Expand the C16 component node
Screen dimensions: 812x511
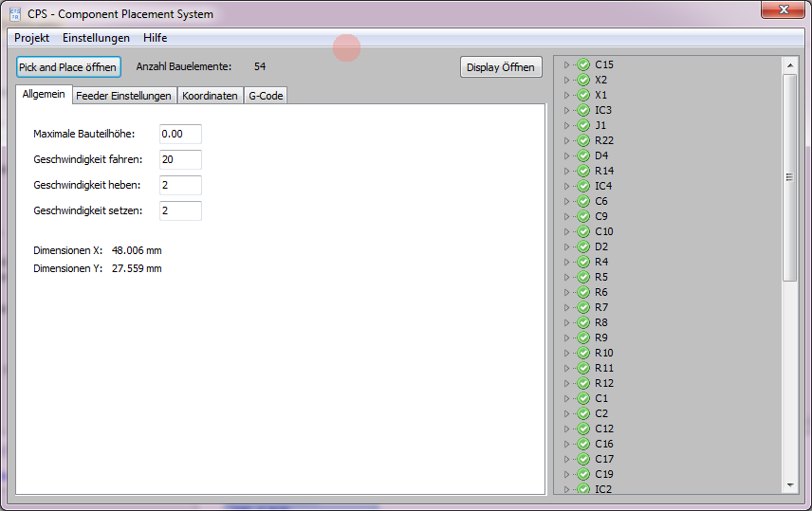566,445
